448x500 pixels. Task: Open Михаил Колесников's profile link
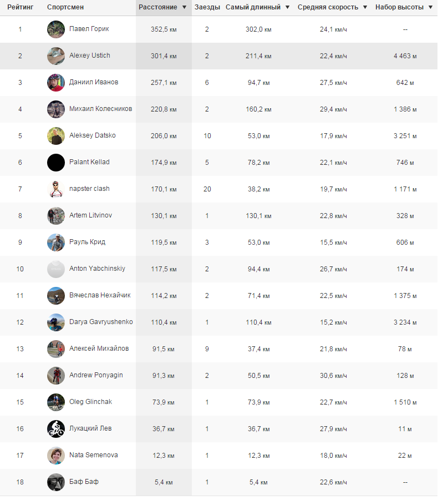(100, 109)
